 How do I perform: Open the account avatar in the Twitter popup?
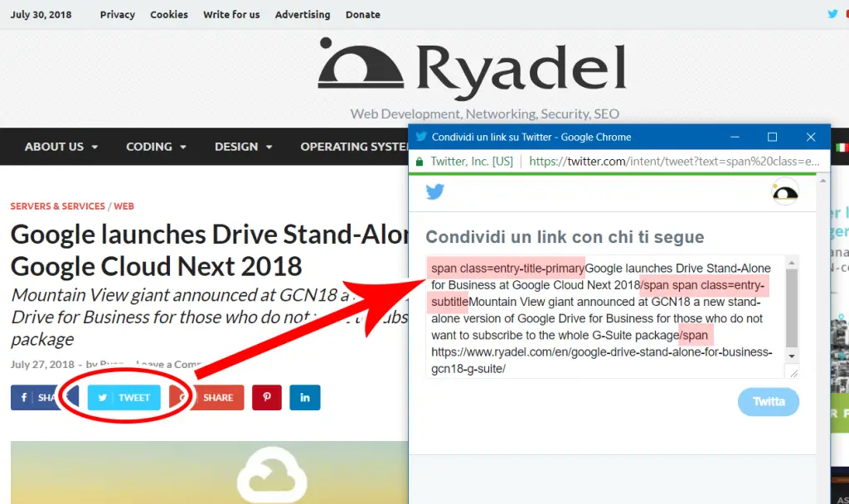click(784, 191)
